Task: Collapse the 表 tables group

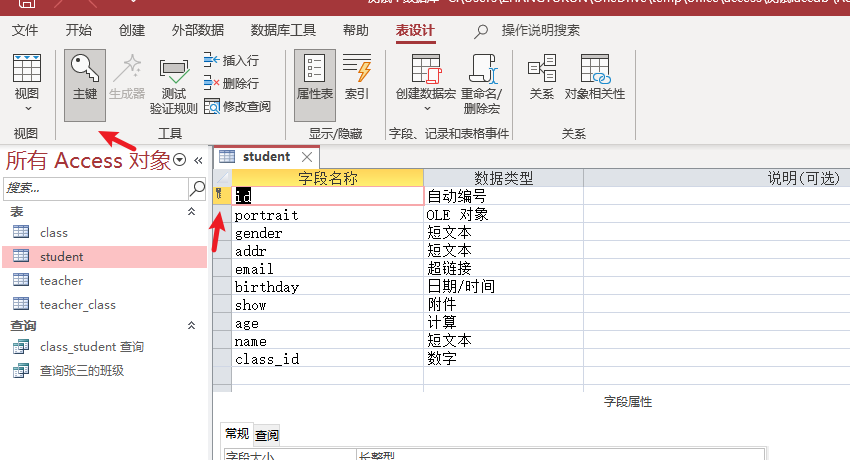Action: (191, 212)
